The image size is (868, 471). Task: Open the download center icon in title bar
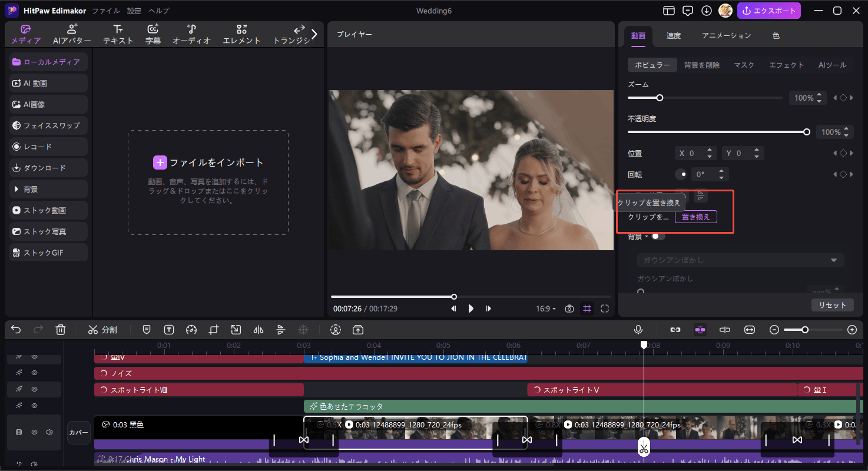(x=707, y=11)
